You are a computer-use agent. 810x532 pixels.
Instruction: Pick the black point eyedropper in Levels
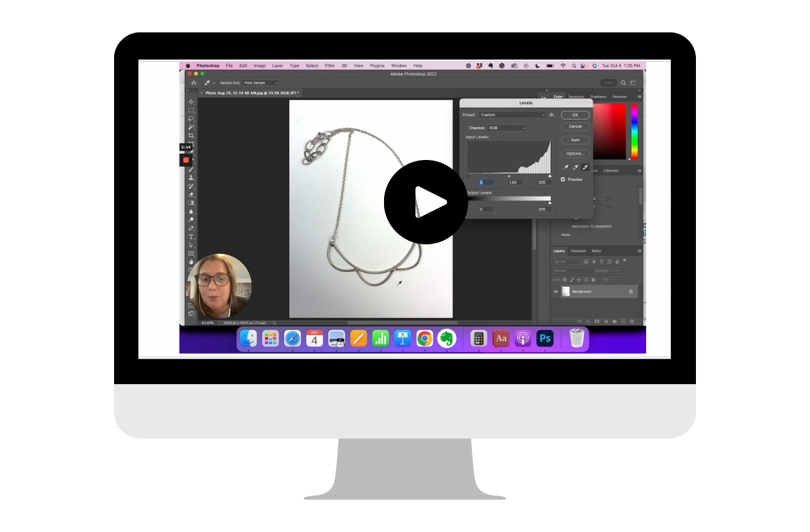(566, 167)
